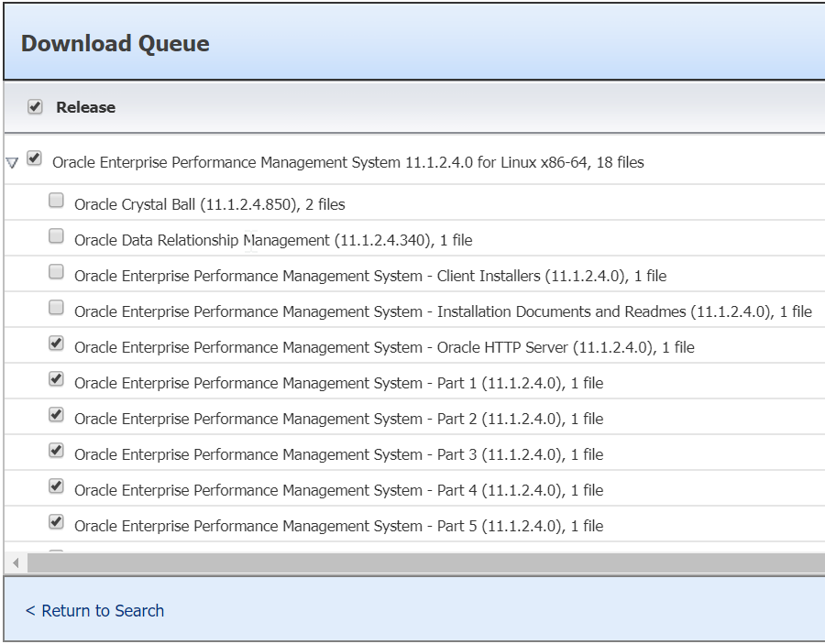Select the Part 5 (11.1.2.4.0) row text
Image resolution: width=825 pixels, height=644 pixels.
point(339,526)
